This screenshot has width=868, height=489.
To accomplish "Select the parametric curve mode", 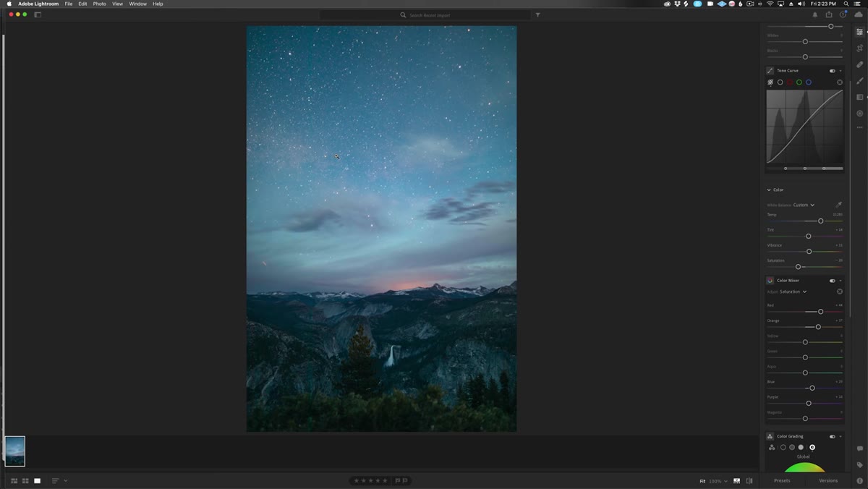I will pos(770,82).
